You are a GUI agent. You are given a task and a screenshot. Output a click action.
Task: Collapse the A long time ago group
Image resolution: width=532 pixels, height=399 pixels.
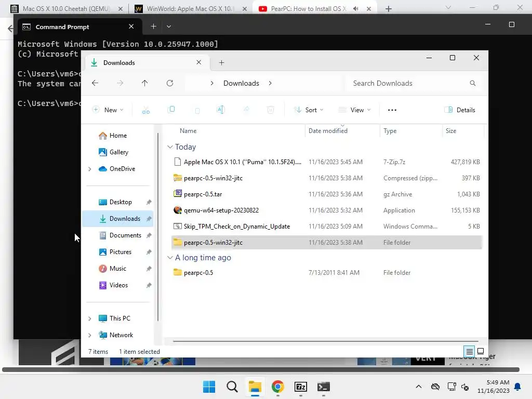(x=170, y=258)
